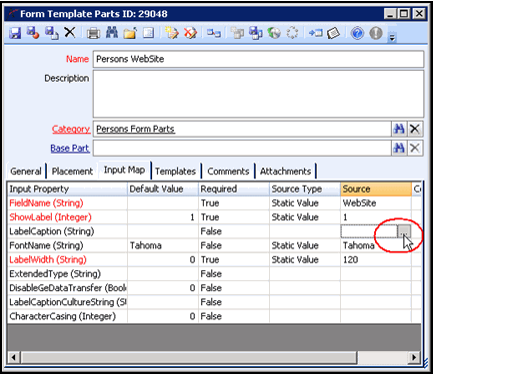Select the FontName (String) row
Viewport: 516px width, 388px height.
pyautogui.click(x=214, y=245)
